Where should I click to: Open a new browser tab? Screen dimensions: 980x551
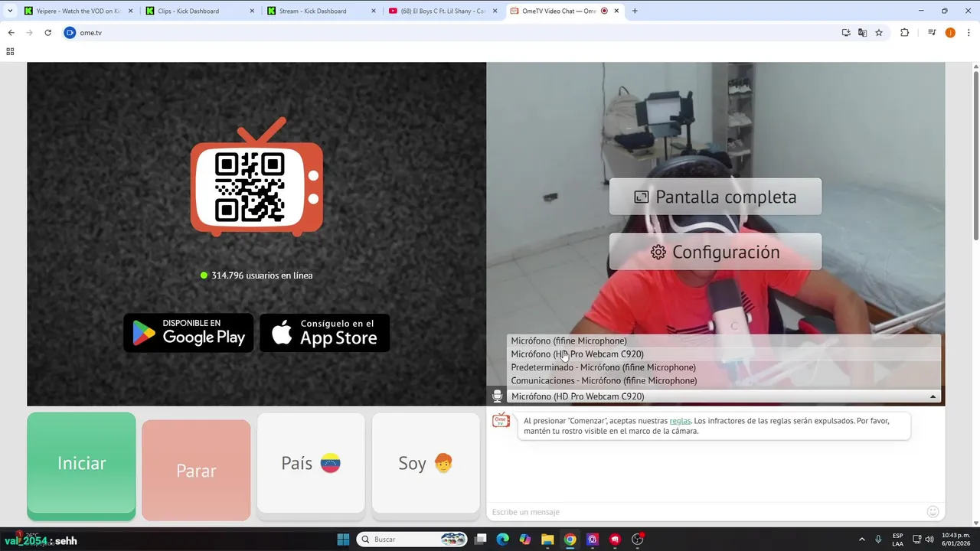pos(635,11)
